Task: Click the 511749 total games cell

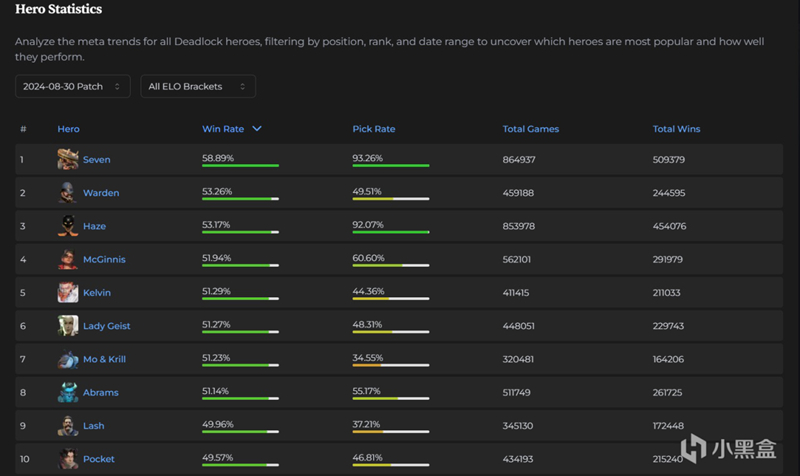Action: click(x=516, y=392)
